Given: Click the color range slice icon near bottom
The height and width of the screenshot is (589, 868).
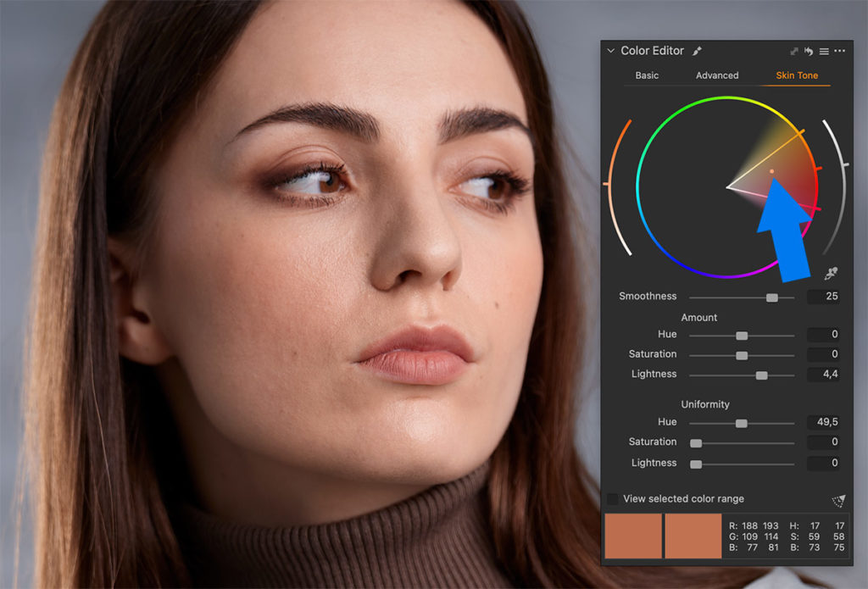Looking at the screenshot, I should [x=837, y=500].
